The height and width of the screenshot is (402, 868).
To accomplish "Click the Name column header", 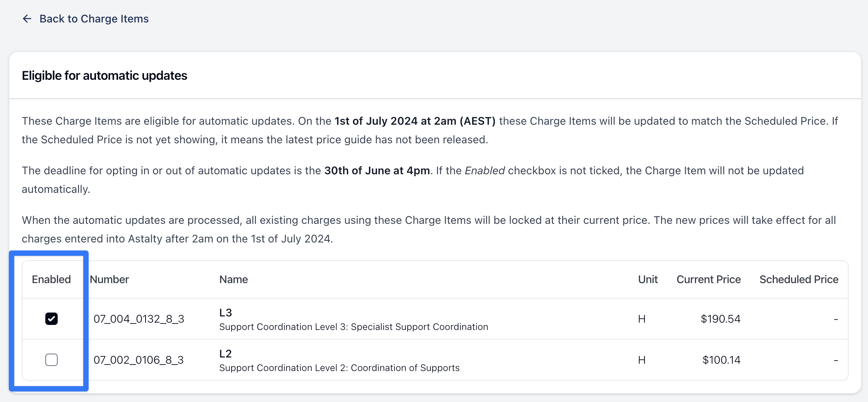I will coord(233,279).
